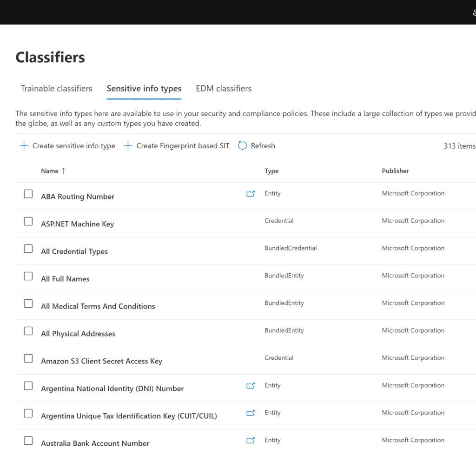Screen dimensions: 476x455
Task: Switch to the Trainable classifiers tab
Action: pos(56,88)
